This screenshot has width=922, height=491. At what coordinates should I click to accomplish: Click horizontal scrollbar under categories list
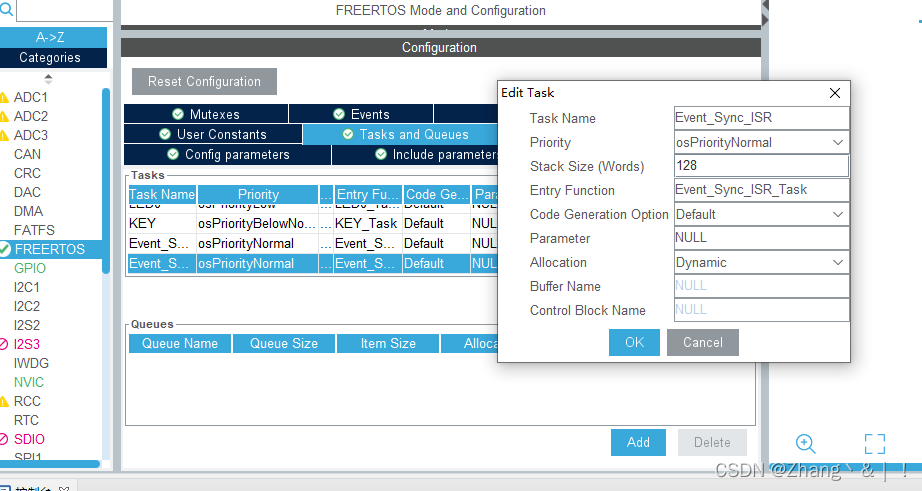49,464
